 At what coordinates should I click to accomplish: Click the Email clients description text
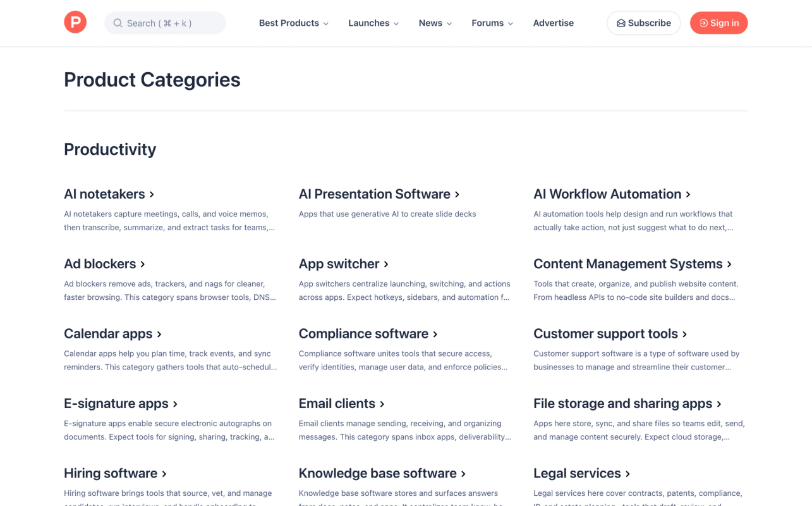[405, 431]
